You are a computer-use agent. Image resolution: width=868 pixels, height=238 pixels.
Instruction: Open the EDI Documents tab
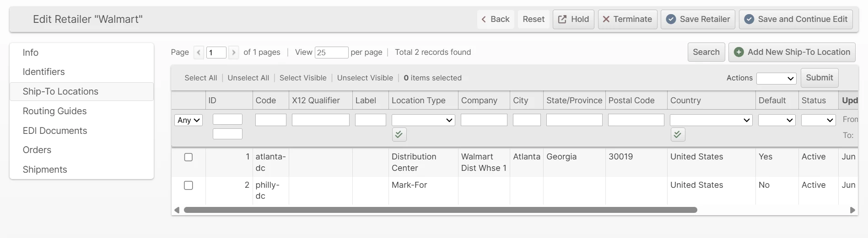point(81,131)
